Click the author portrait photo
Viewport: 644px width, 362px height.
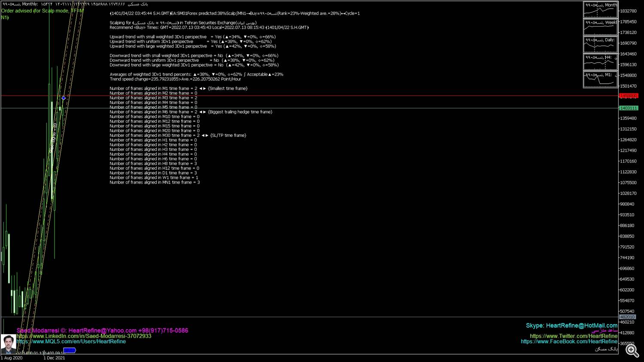(x=8, y=344)
